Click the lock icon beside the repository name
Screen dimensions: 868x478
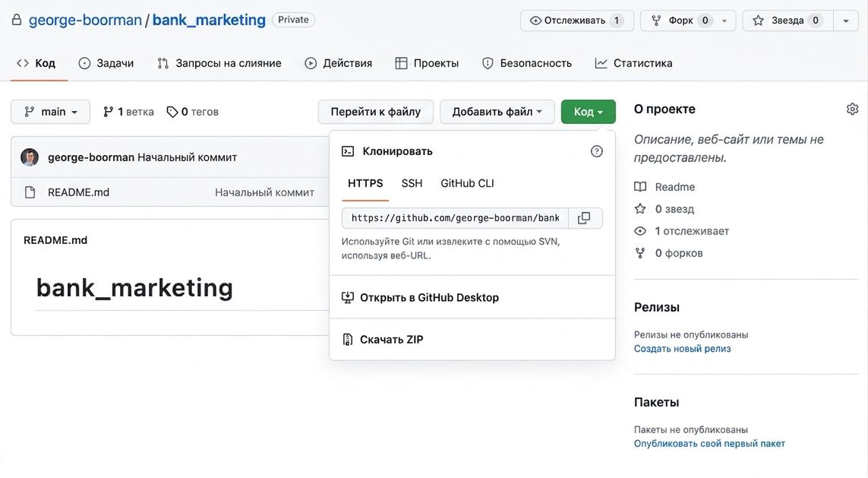pyautogui.click(x=17, y=20)
